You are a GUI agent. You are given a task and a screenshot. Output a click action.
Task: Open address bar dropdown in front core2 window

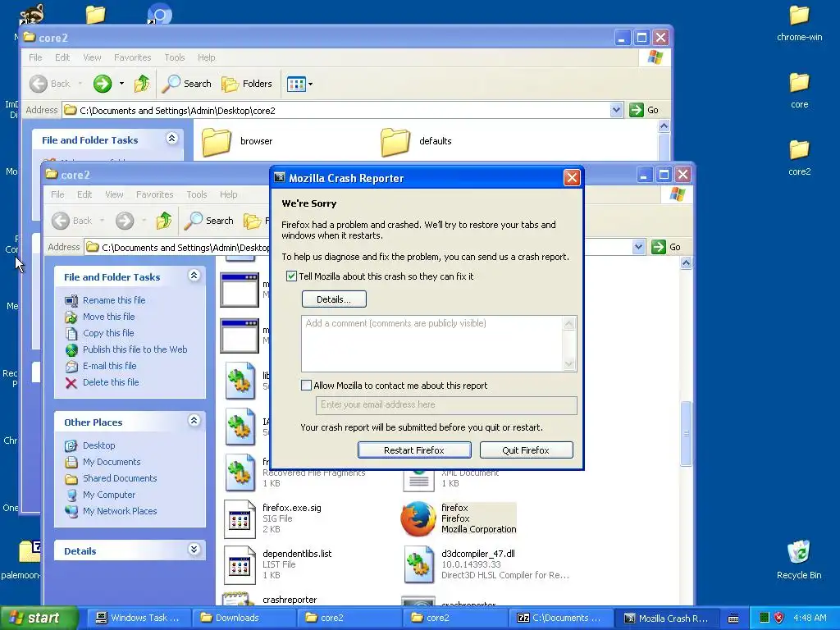point(638,247)
